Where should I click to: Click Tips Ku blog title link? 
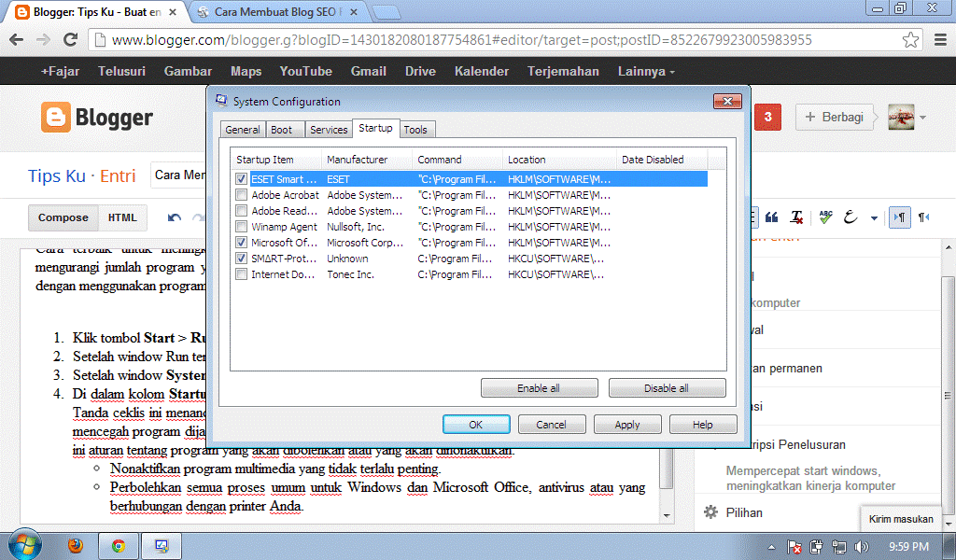coord(56,176)
